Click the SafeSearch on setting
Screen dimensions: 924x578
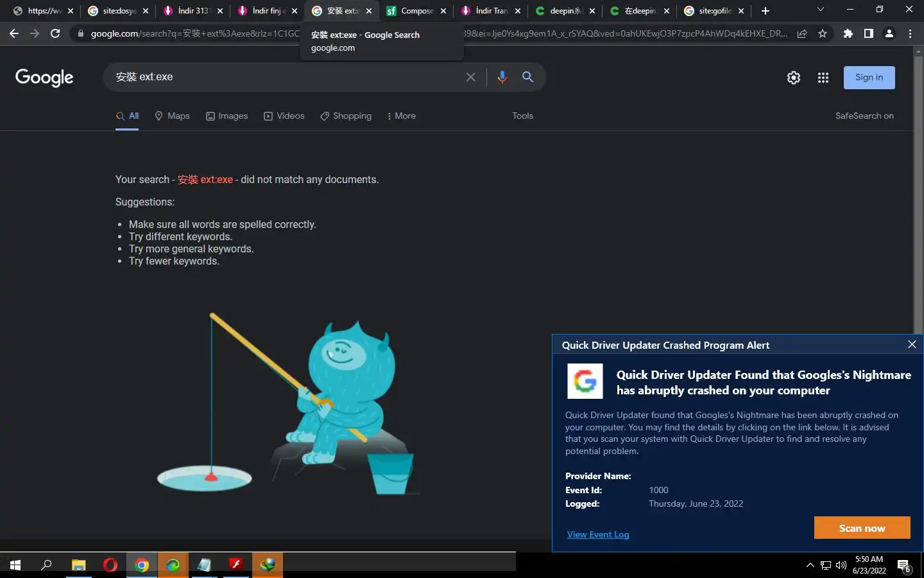coord(864,116)
